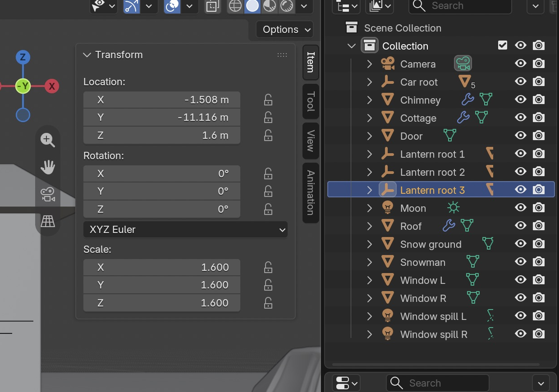Toggle show gizmo button in header
Viewport: 559px width, 392px height.
pos(132,6)
